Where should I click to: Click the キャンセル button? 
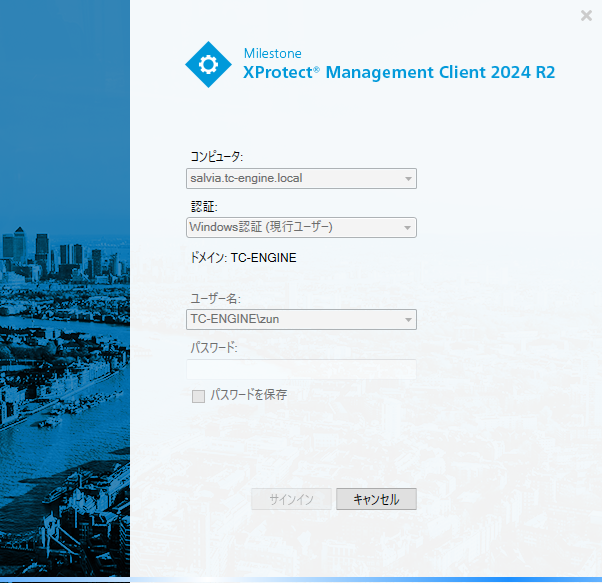[376, 499]
